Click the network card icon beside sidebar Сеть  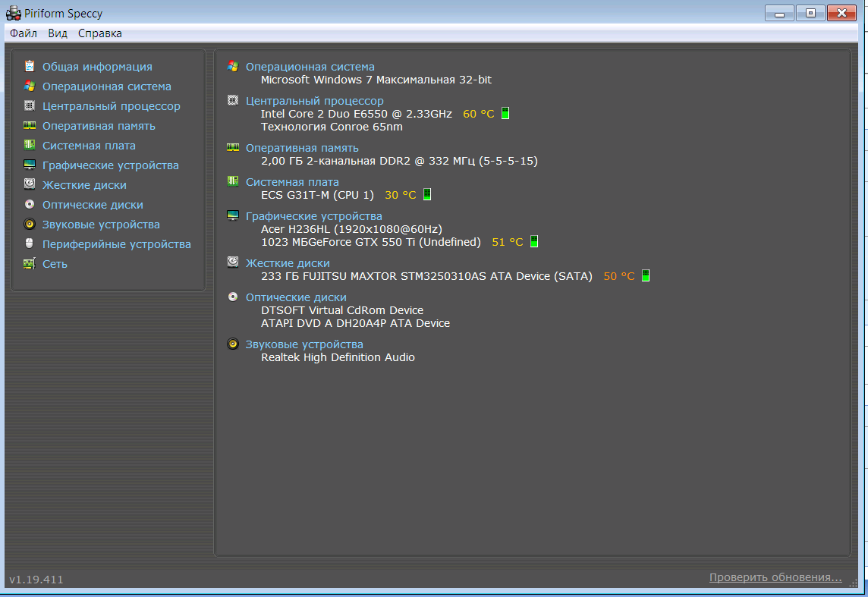(30, 264)
